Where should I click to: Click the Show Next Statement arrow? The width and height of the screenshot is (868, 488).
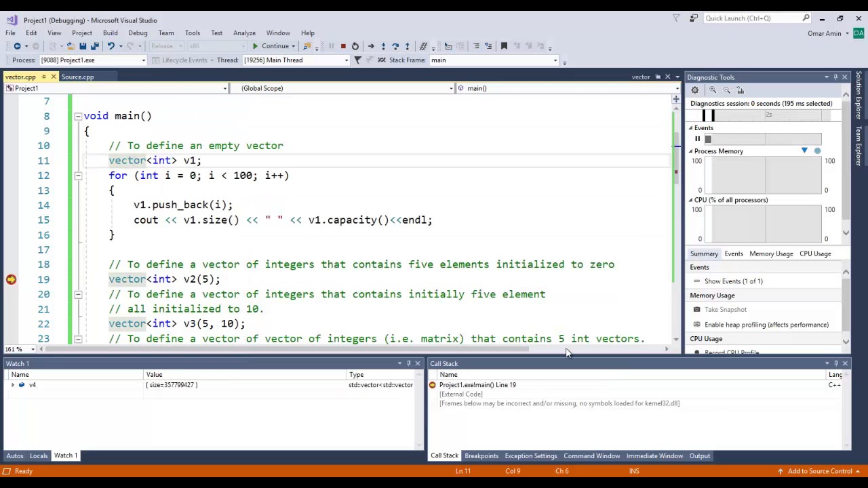(x=371, y=46)
